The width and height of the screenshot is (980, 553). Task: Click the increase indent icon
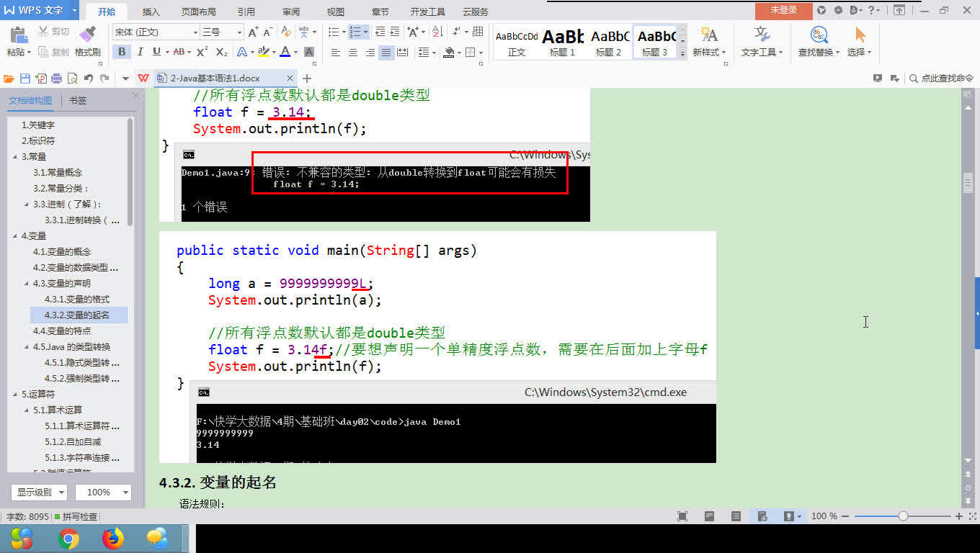396,32
